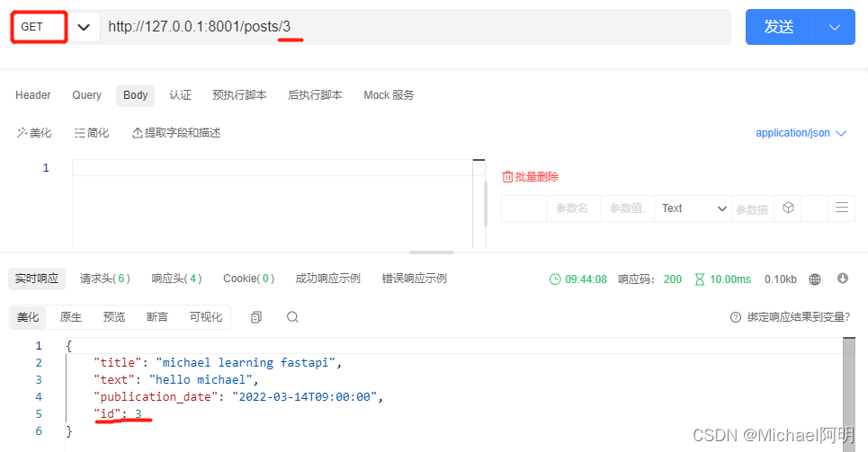The height and width of the screenshot is (452, 868).
Task: Open the Text parameter type dropdown
Action: 694,208
